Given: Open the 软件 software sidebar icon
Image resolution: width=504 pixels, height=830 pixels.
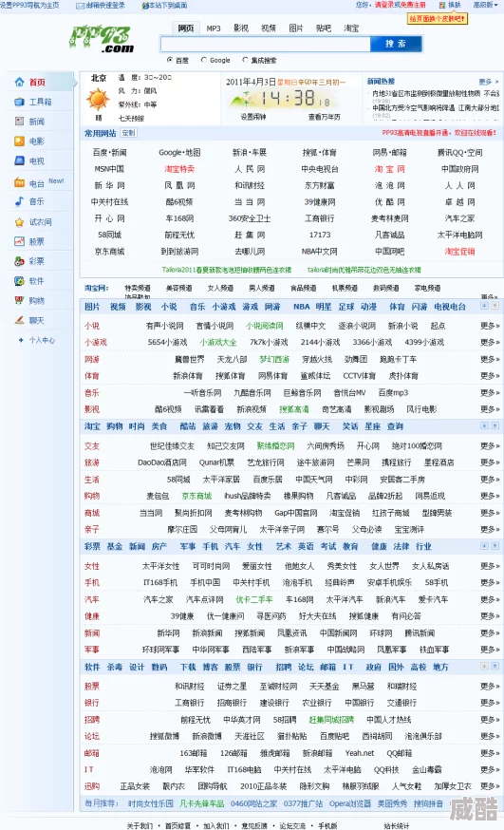Looking at the screenshot, I should pos(20,281).
